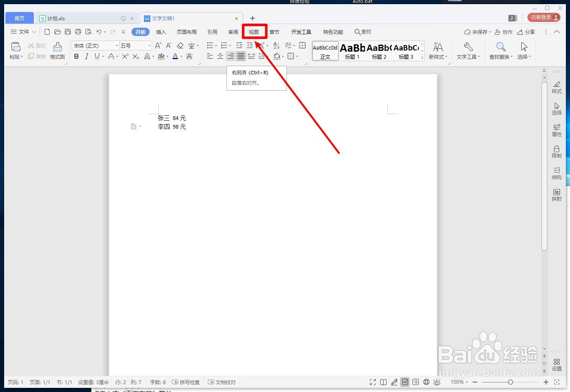This screenshot has height=392, width=570.
Task: Click the new blank document icon
Action: [x=47, y=32]
